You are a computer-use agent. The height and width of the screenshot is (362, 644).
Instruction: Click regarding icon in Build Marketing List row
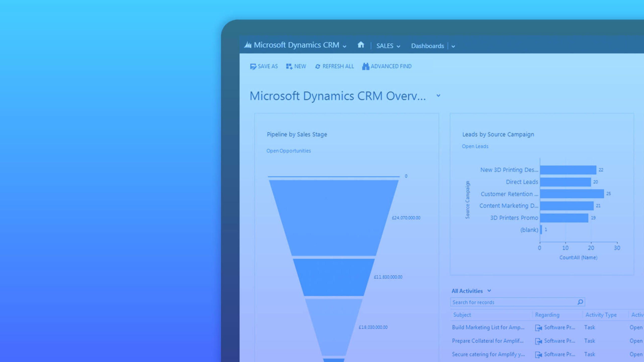pyautogui.click(x=539, y=328)
